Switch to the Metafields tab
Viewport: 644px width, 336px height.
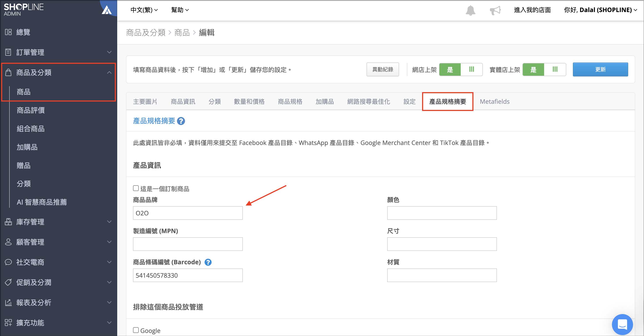click(x=495, y=101)
